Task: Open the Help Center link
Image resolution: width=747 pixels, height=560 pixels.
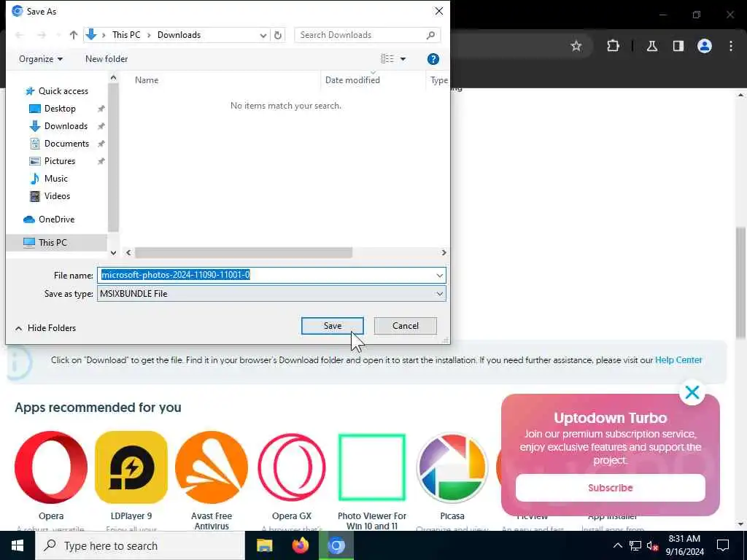Action: [678, 360]
